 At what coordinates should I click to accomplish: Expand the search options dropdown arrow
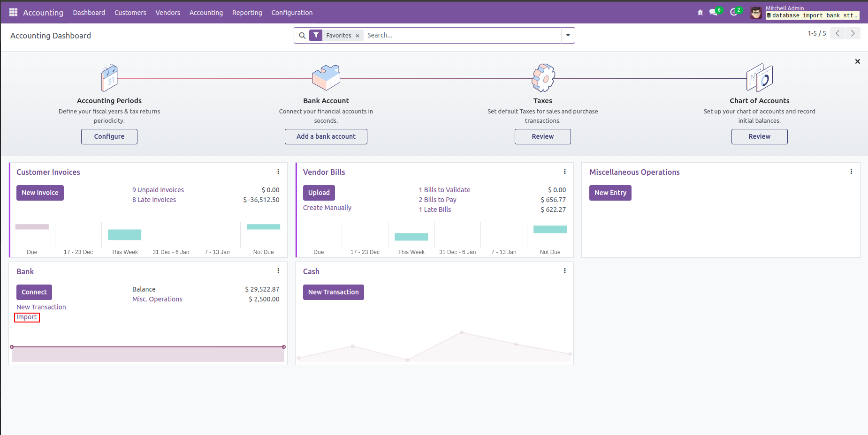click(568, 35)
